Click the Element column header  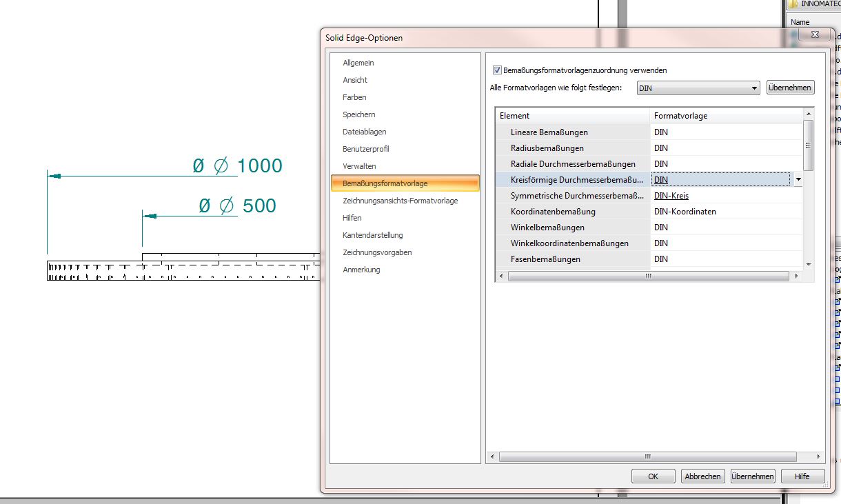573,116
